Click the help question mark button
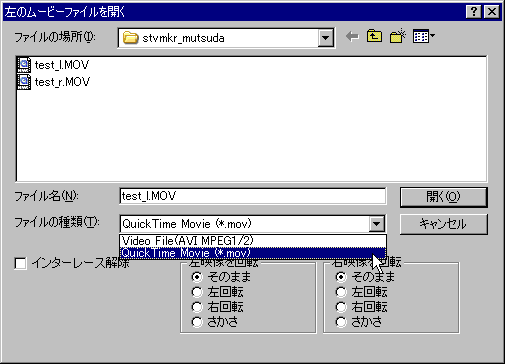The height and width of the screenshot is (364, 505). 473,12
